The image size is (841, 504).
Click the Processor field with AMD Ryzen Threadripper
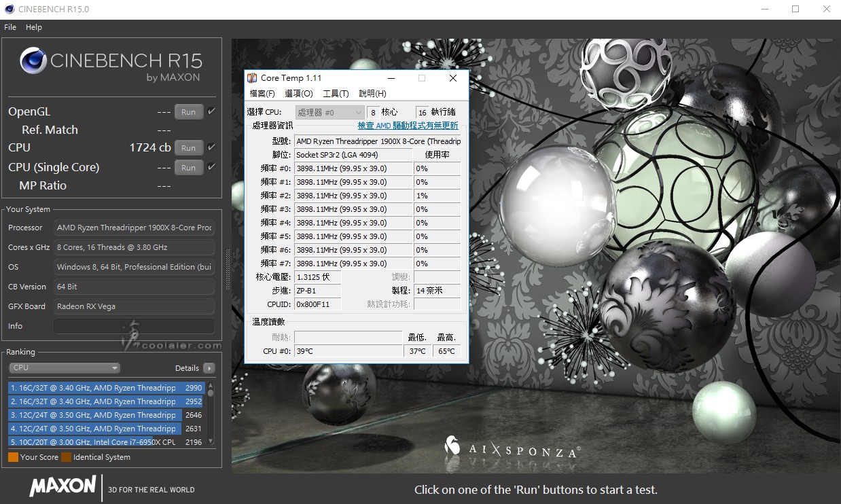(134, 228)
